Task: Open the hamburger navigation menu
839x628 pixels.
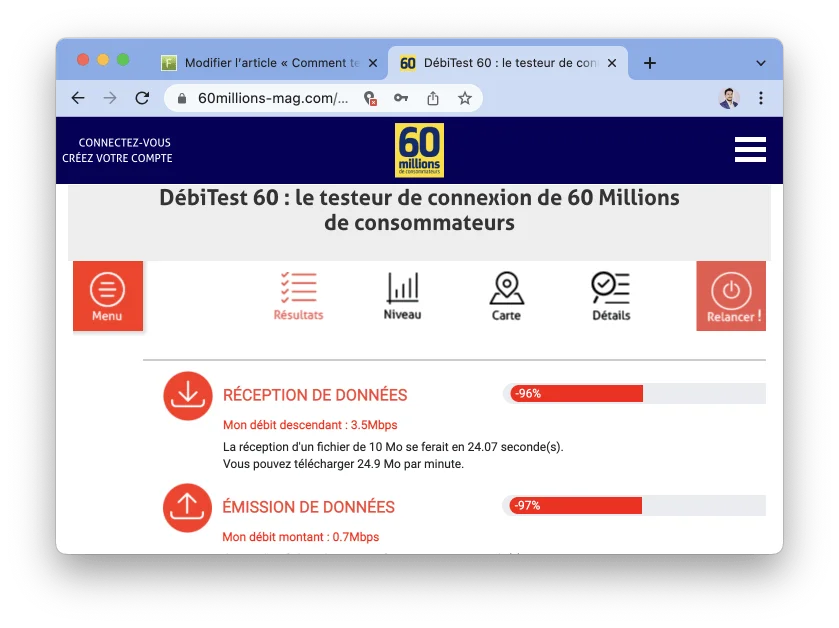Action: pyautogui.click(x=750, y=148)
